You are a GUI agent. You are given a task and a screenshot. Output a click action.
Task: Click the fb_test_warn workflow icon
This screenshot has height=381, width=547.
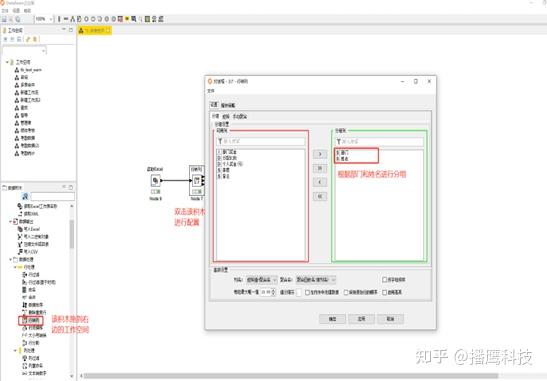(x=16, y=70)
